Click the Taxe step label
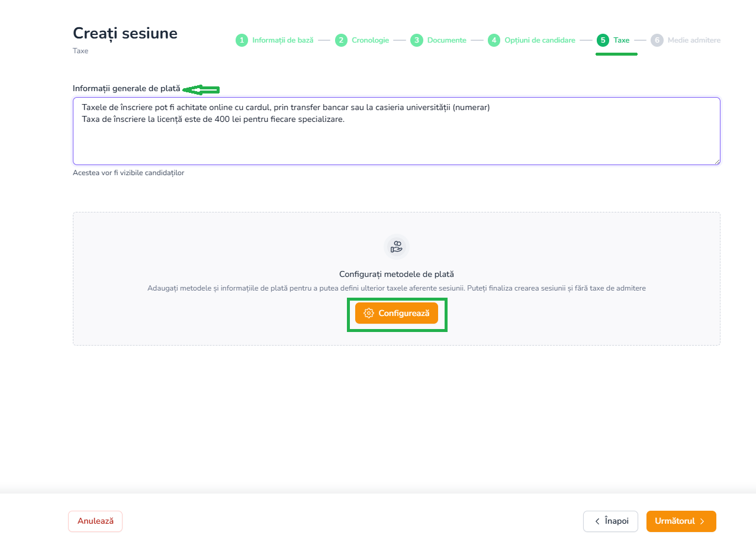756x548 pixels. [x=622, y=40]
